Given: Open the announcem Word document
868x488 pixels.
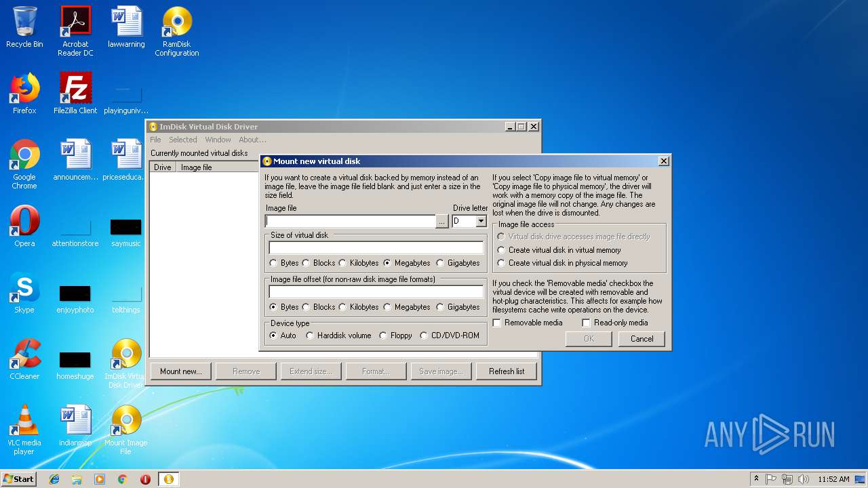Looking at the screenshot, I should [75, 160].
